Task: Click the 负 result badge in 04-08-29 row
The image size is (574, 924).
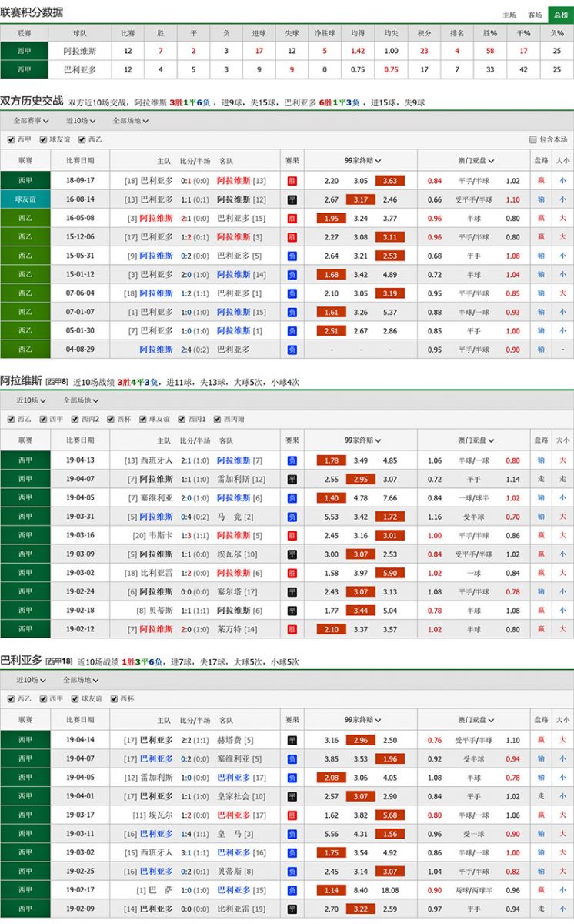Action: (x=292, y=350)
